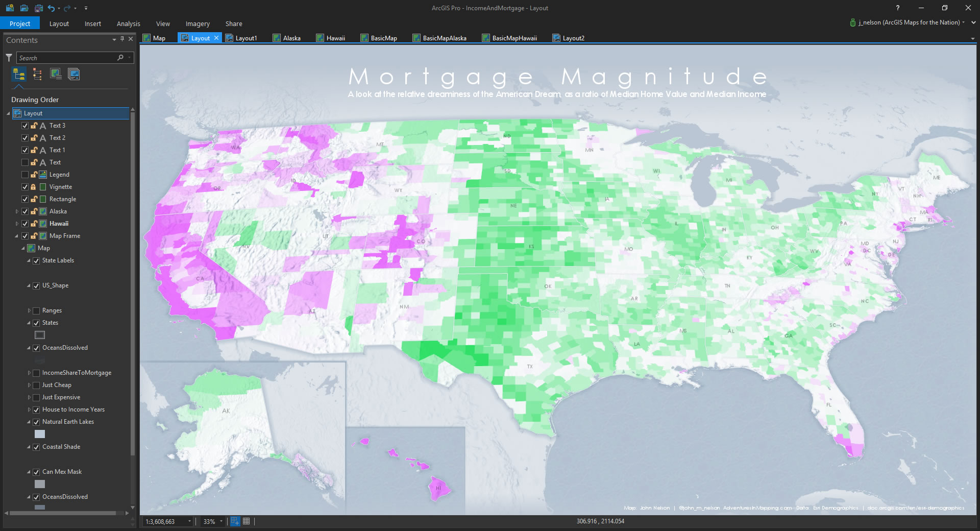Switch to the Layout2 view tab
Screen dimensions: 980x531
click(x=569, y=38)
